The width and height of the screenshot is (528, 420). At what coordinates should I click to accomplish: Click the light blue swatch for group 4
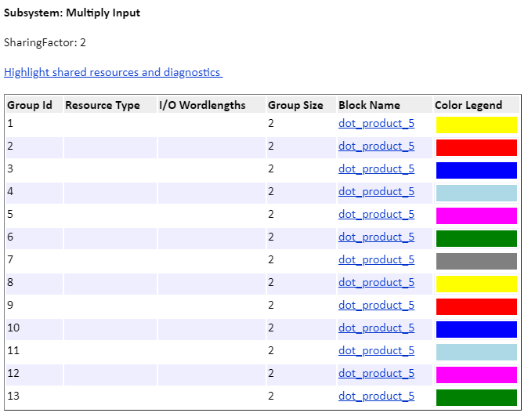(x=476, y=194)
